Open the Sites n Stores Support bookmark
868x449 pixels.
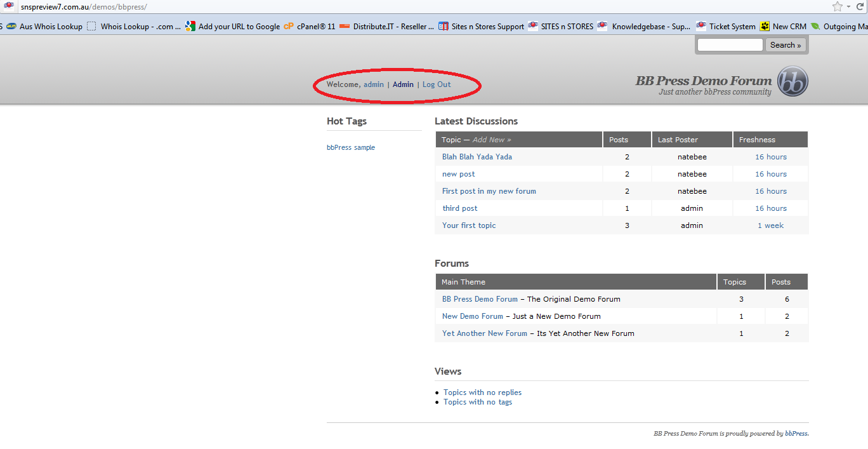[482, 27]
